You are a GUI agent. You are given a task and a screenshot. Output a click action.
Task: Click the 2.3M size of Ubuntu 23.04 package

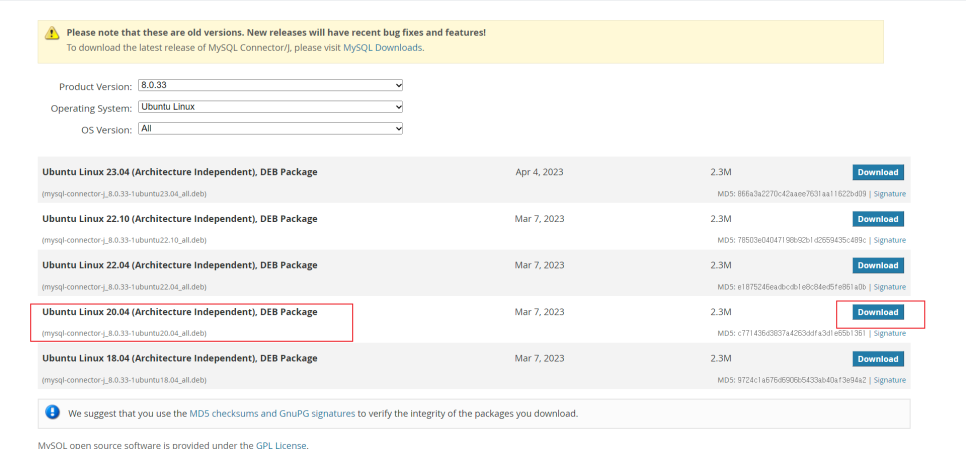(x=721, y=172)
